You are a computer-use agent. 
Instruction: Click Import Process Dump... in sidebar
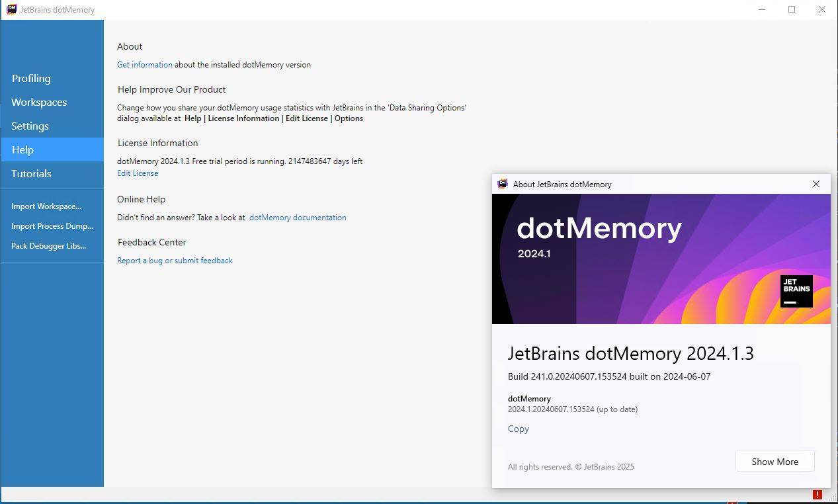click(x=52, y=226)
